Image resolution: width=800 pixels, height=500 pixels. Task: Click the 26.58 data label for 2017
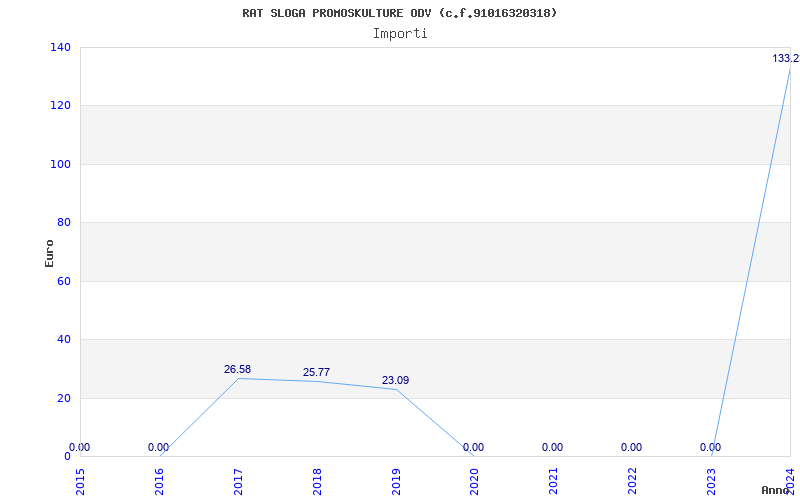tap(237, 369)
